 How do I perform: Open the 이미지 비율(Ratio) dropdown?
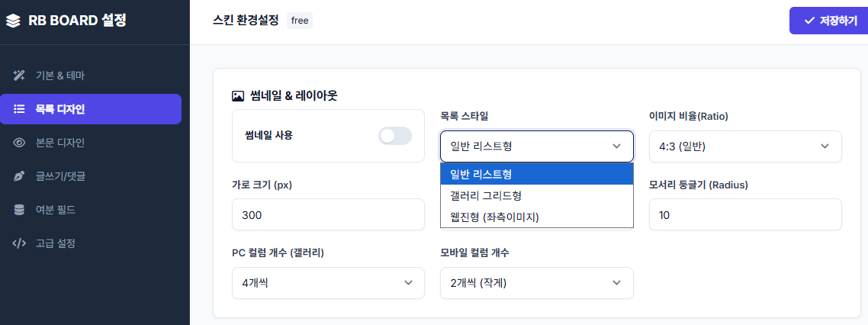744,146
